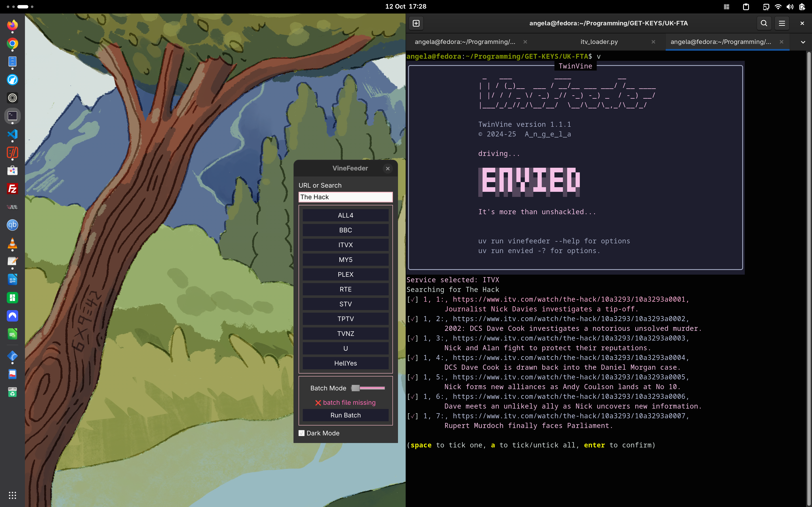Open new terminal tab icon

[416, 23]
